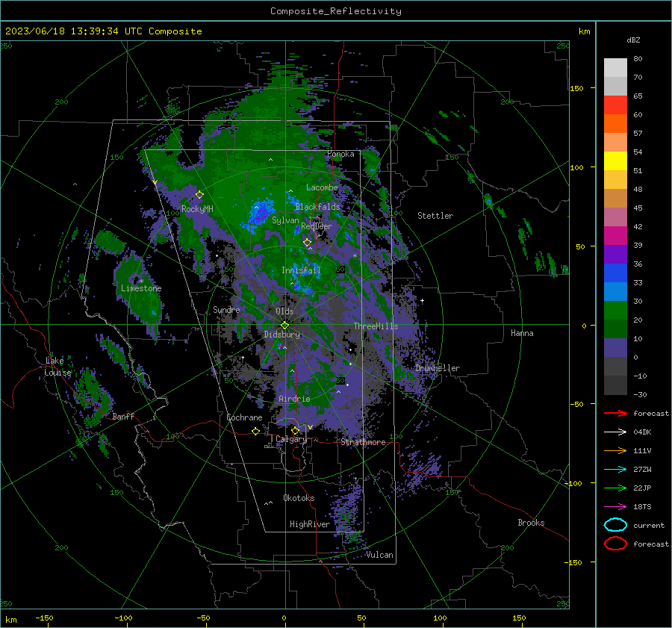
Task: Click the purple swatch between 39 and 36 dBZ
Action: (615, 254)
